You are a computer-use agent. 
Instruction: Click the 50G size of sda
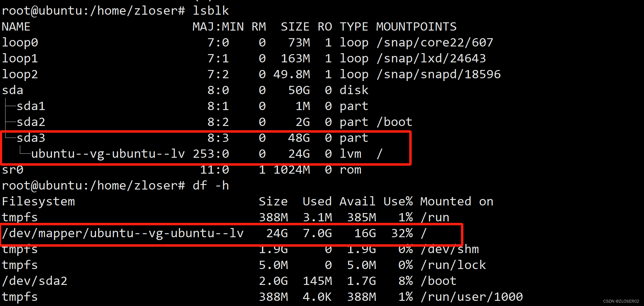pos(299,90)
